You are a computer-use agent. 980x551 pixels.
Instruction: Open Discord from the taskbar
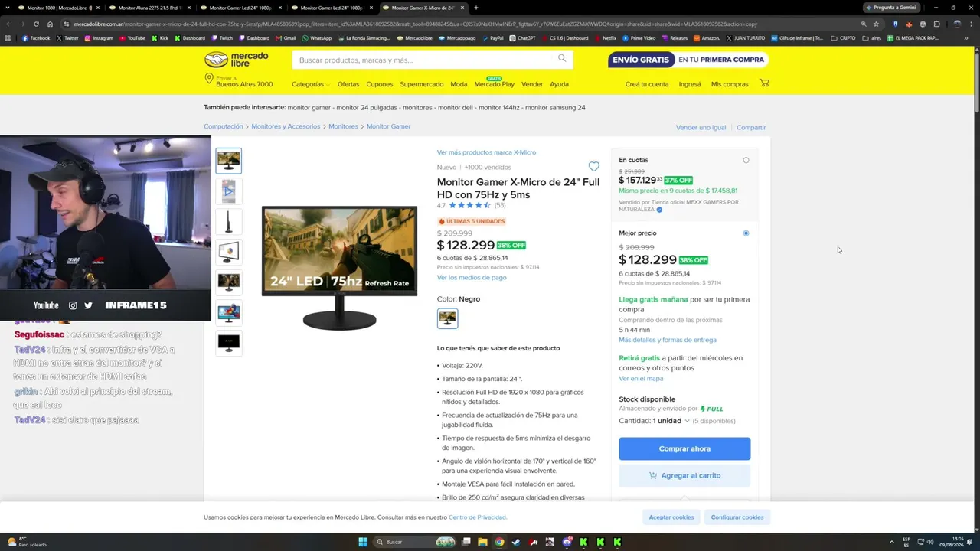(x=567, y=542)
